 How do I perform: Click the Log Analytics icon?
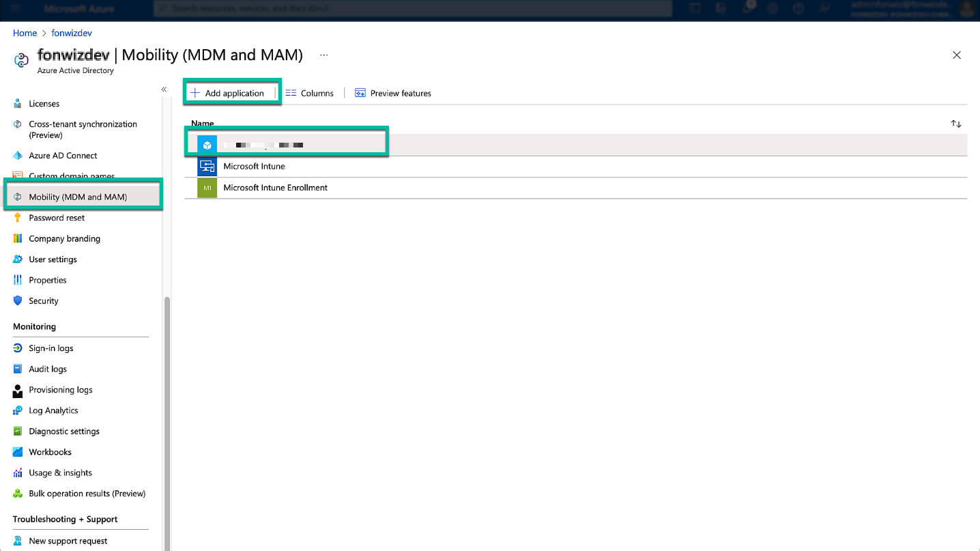(x=18, y=411)
